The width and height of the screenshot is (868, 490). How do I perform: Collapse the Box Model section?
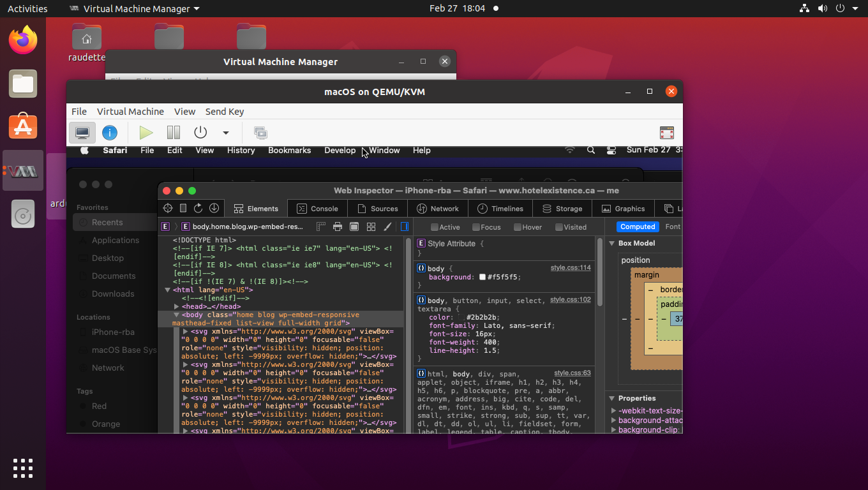click(x=611, y=243)
